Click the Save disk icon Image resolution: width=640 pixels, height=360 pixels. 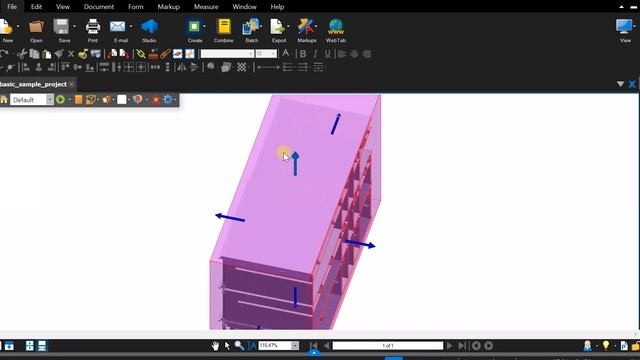(61, 27)
